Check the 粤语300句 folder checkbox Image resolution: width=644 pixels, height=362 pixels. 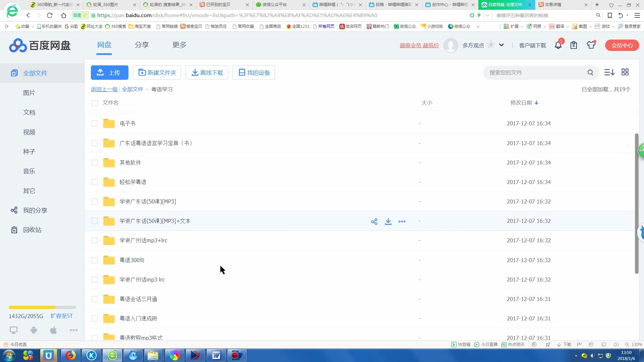[95, 260]
